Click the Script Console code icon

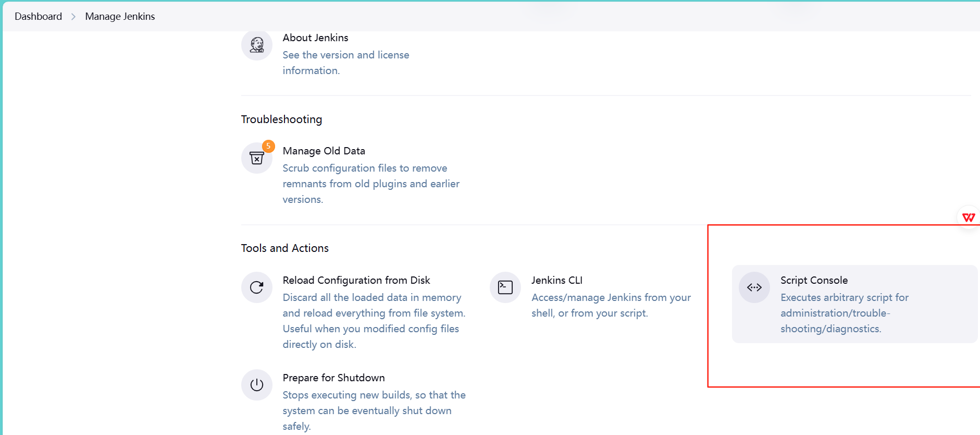point(754,287)
